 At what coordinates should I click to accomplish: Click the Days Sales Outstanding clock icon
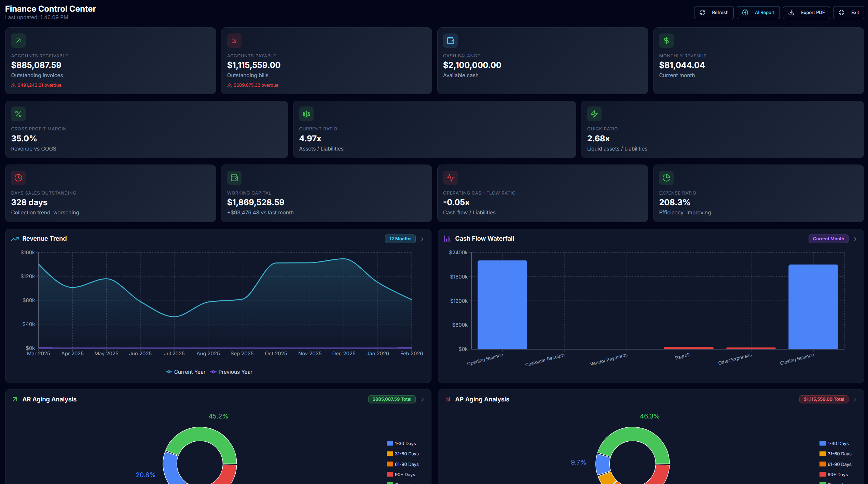click(18, 178)
